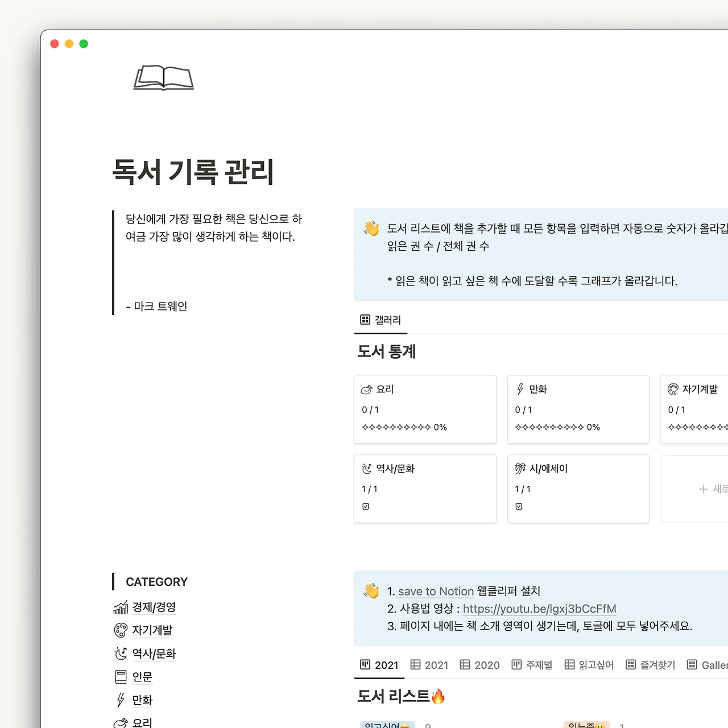The image size is (728, 728).
Task: Open the 경제/경영 category page link
Action: (154, 607)
